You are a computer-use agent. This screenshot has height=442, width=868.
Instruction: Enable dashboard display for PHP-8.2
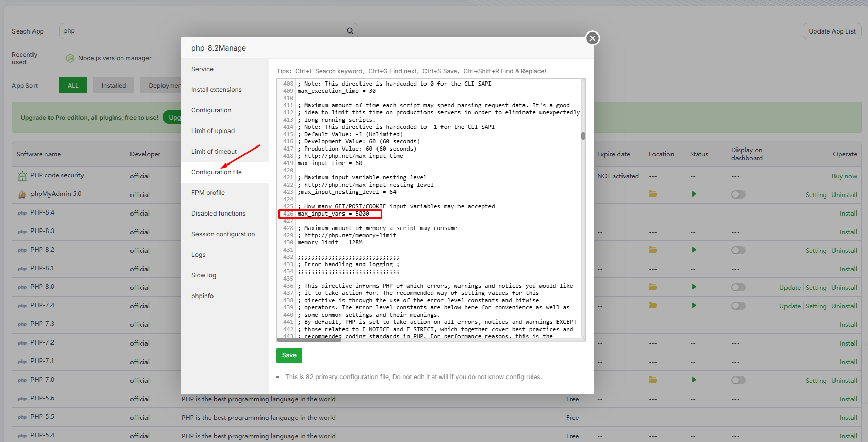pyautogui.click(x=738, y=250)
